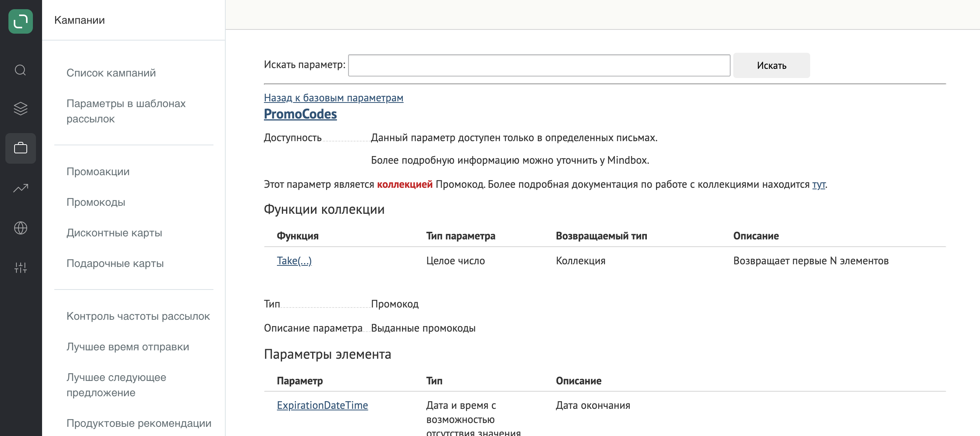Click the Функция column header
The image size is (980, 436).
pos(298,236)
